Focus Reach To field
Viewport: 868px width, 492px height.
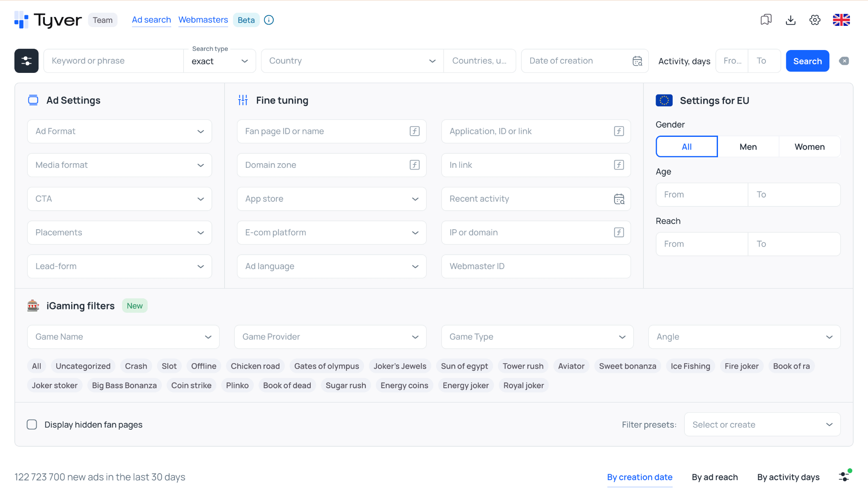coord(794,244)
